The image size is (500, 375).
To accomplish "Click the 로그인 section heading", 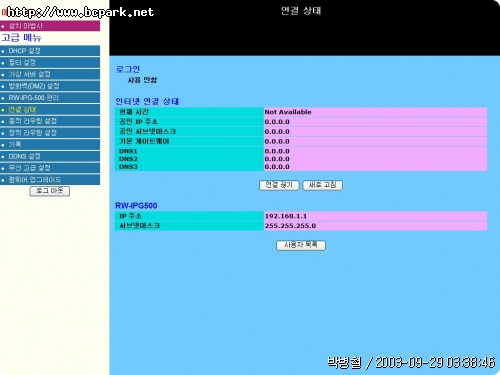I will pyautogui.click(x=128, y=69).
